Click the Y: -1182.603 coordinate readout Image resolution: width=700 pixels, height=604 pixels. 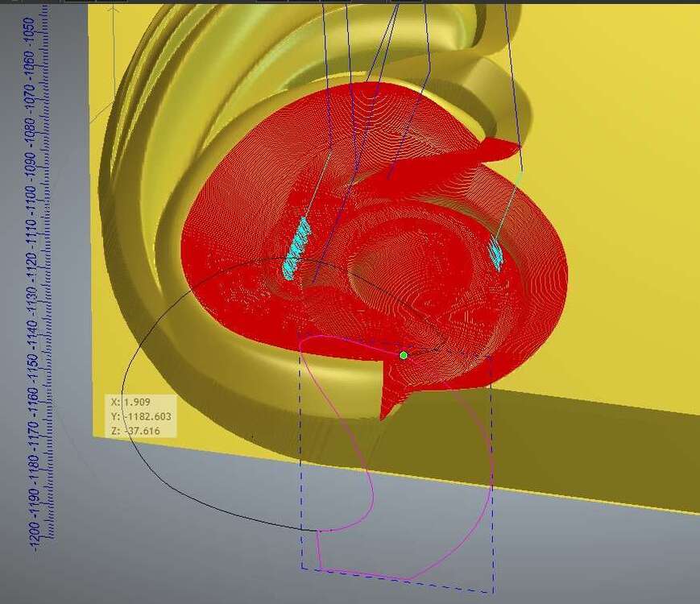(140, 416)
